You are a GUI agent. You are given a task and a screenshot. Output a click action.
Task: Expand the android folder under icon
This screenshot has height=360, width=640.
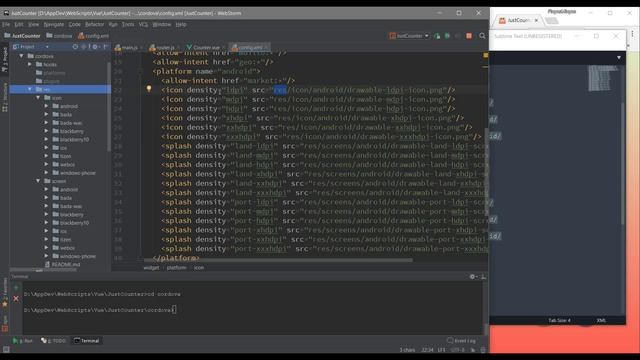[x=46, y=106]
